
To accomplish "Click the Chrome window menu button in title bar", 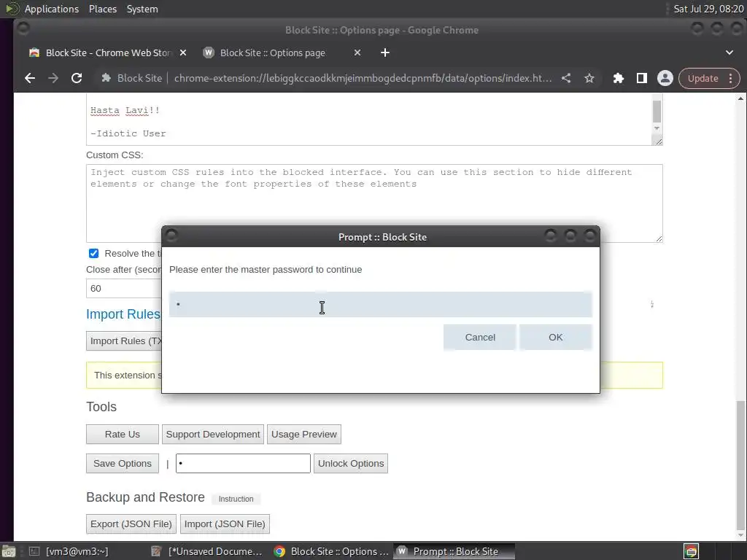I will 23,28.
